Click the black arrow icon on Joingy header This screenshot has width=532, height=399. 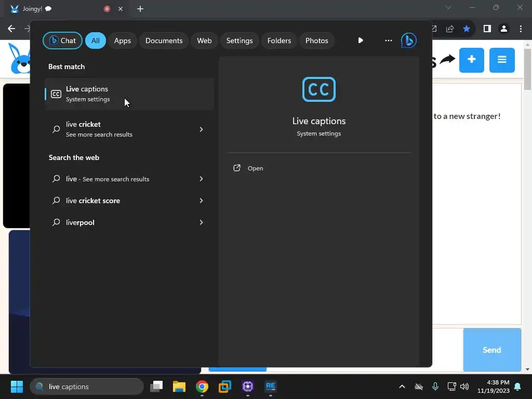click(447, 60)
